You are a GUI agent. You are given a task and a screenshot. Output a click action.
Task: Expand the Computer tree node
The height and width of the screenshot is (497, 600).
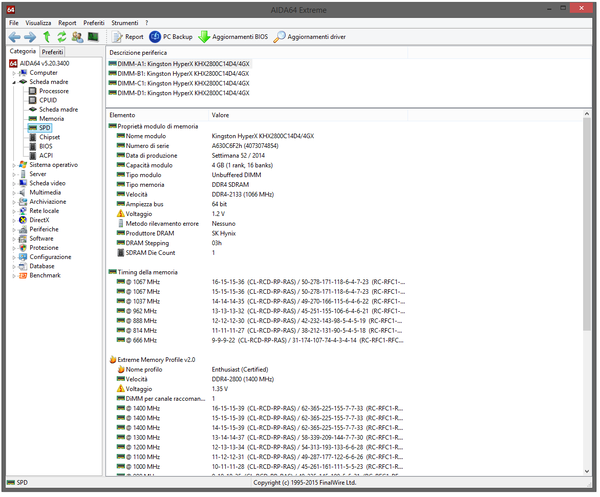click(x=13, y=73)
